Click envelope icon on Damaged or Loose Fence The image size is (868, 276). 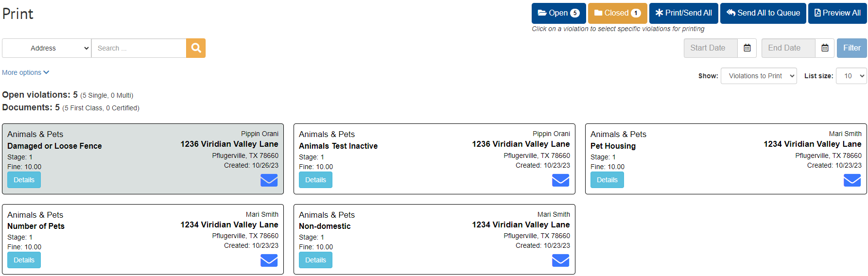tap(269, 180)
